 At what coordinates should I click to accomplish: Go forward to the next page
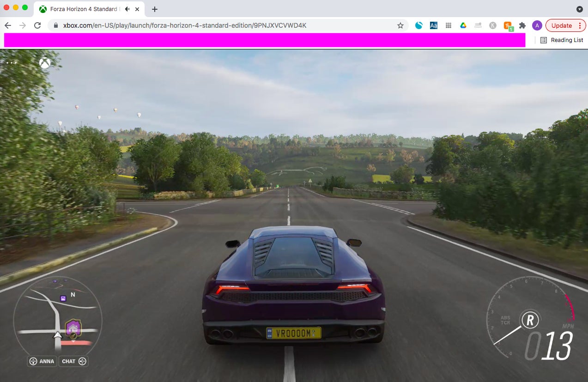23,25
